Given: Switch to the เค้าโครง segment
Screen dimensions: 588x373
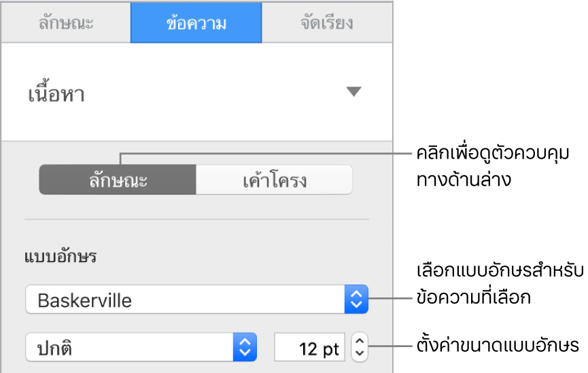Looking at the screenshot, I should click(x=274, y=181).
